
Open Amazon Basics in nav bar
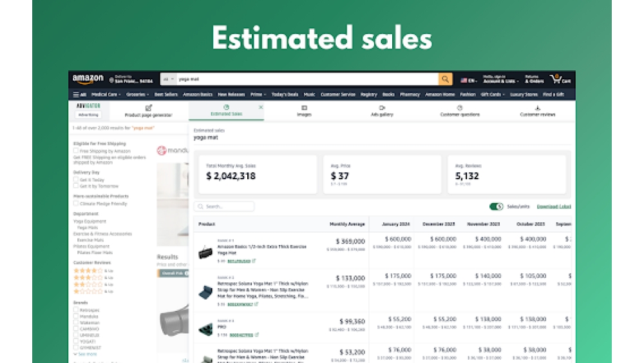coord(198,95)
